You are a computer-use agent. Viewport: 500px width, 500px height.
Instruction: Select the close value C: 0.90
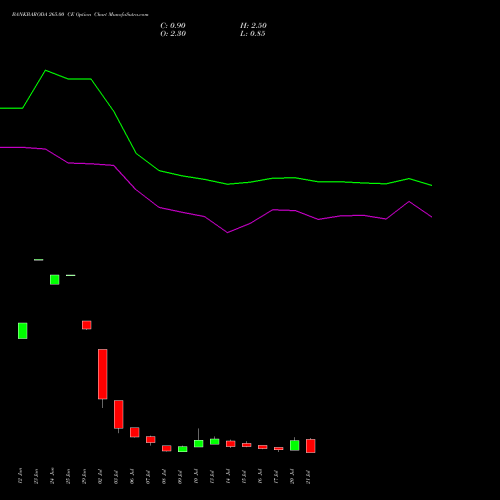[x=173, y=26]
